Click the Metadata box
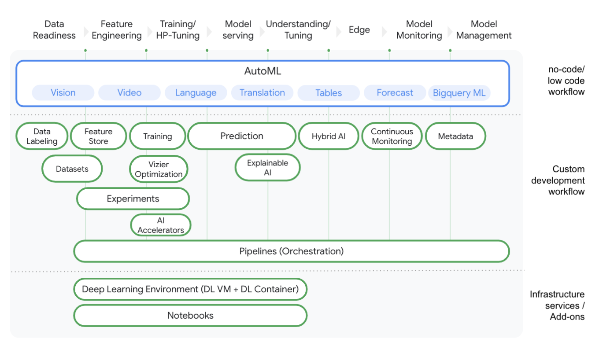Image resolution: width=599 pixels, height=364 pixels. click(x=455, y=136)
